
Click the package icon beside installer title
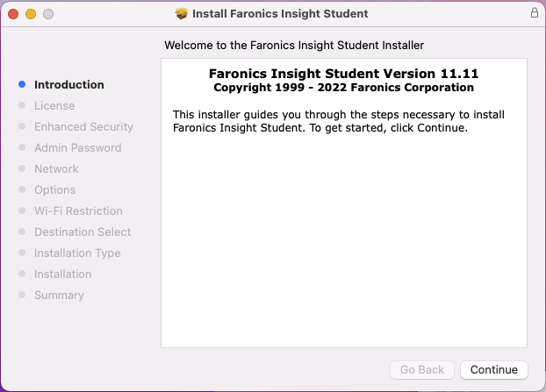[x=182, y=14]
